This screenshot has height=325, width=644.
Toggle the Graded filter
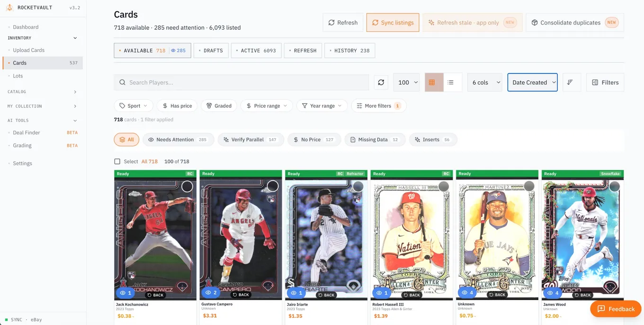(219, 106)
